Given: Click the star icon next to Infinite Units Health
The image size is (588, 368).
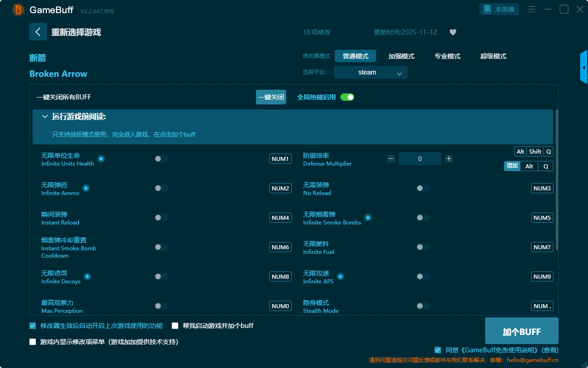Looking at the screenshot, I should click(101, 159).
